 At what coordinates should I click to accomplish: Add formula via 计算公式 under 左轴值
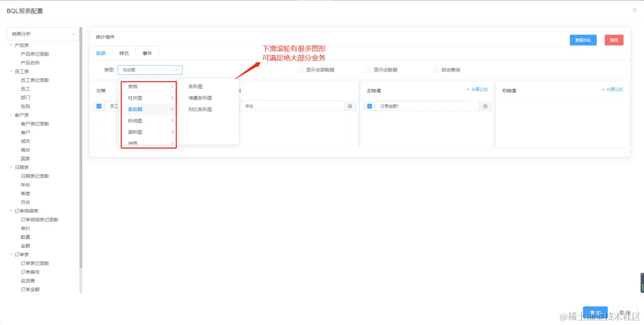(477, 89)
